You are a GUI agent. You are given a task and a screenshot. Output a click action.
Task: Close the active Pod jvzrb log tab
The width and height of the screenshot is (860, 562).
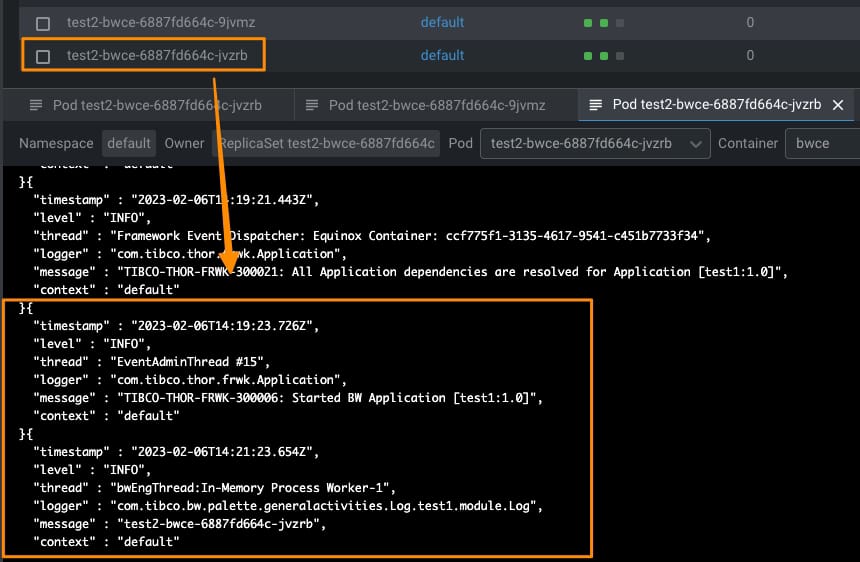838,105
